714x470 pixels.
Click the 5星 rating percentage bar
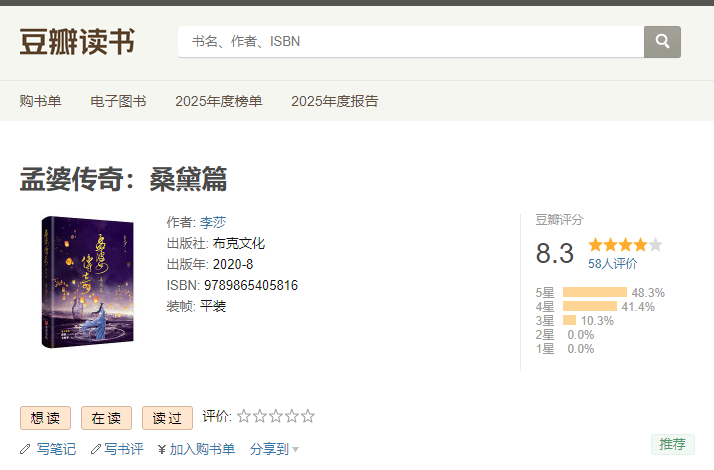[594, 293]
